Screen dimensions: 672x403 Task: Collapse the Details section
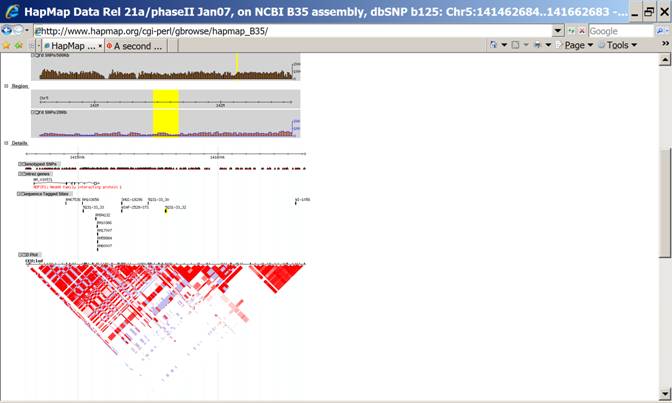(6, 143)
